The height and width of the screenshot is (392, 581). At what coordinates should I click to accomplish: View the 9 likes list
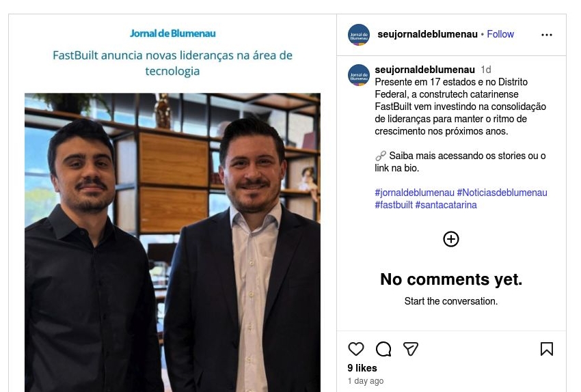362,368
